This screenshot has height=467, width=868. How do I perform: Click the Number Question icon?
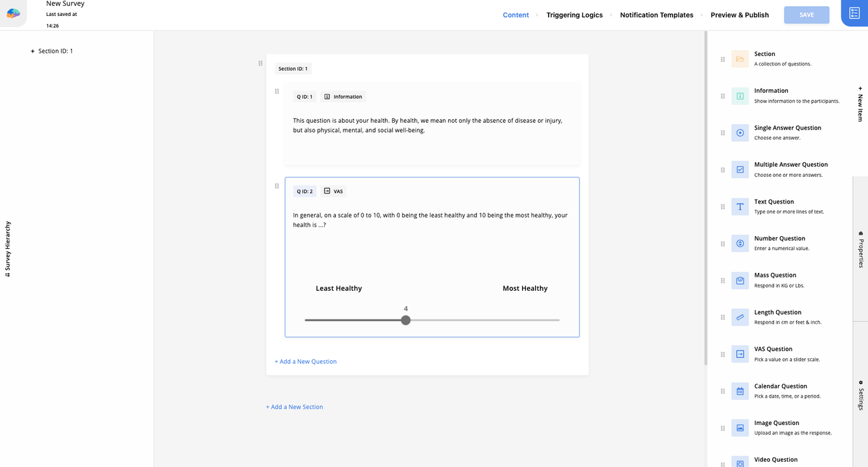pyautogui.click(x=739, y=244)
